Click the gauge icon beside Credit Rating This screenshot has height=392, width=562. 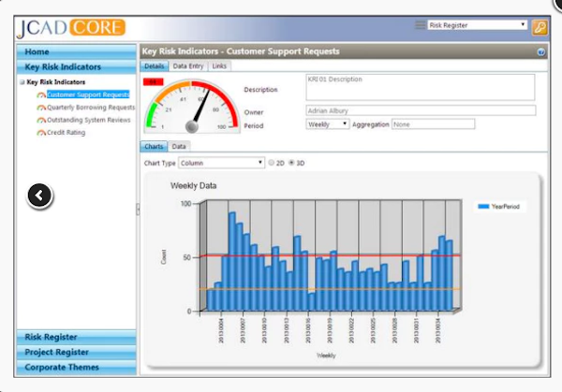tap(41, 133)
